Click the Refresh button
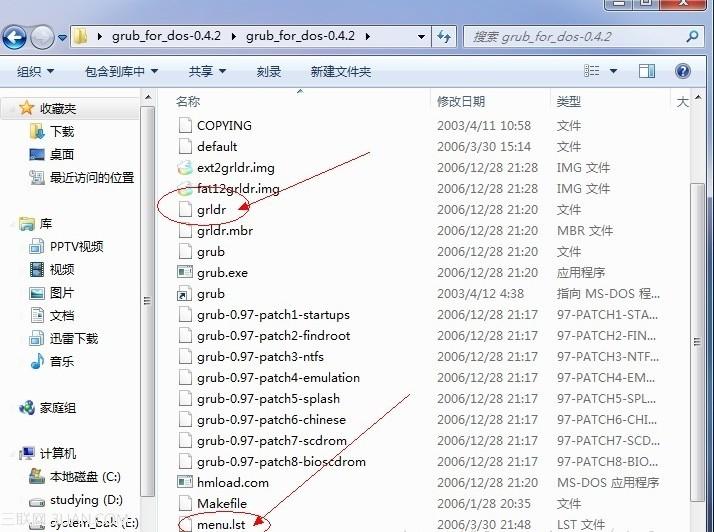Image resolution: width=714 pixels, height=532 pixels. click(x=444, y=36)
